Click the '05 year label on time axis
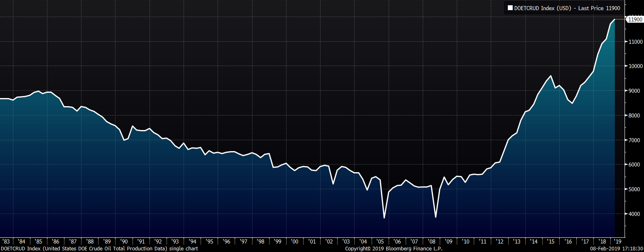The image size is (644, 252). [x=380, y=241]
